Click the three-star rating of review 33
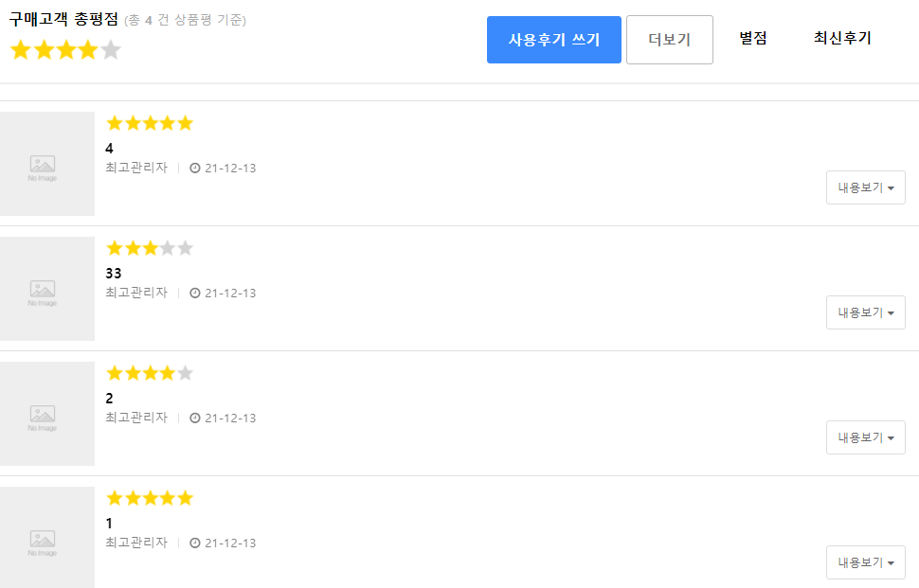Screen dimensions: 919x588 pyautogui.click(x=150, y=248)
